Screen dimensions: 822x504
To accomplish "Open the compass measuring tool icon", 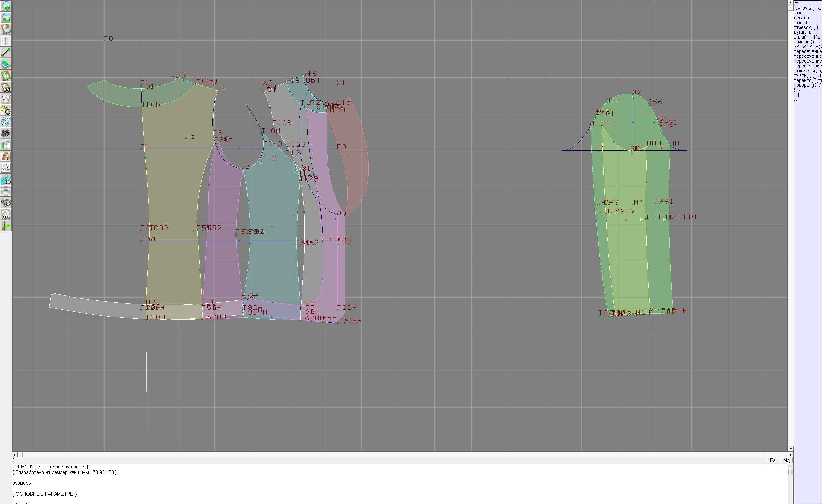I will tap(6, 99).
